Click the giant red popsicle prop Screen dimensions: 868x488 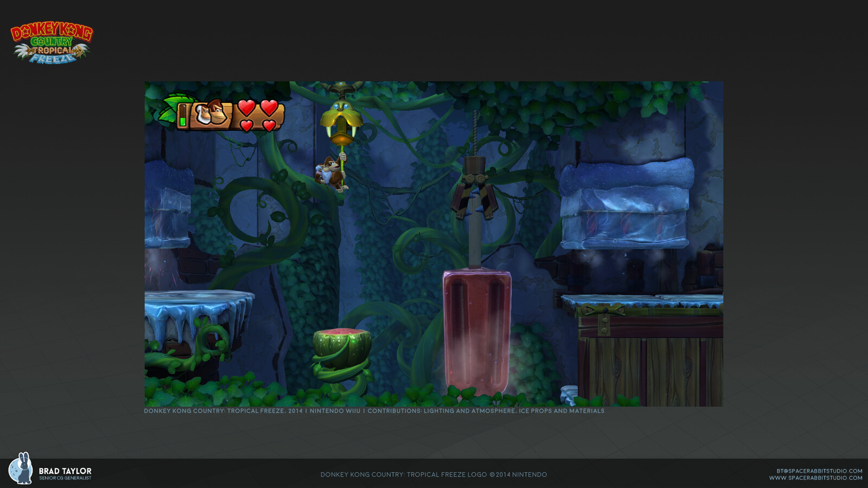point(477,332)
